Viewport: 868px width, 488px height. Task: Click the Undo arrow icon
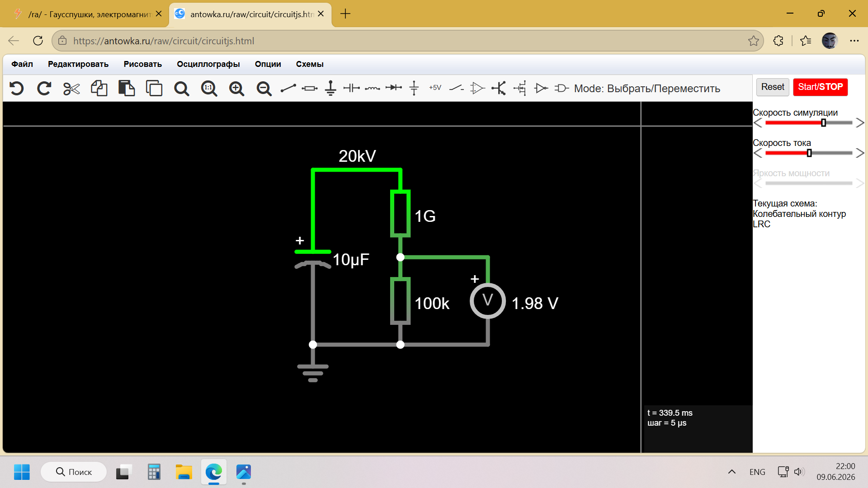click(17, 88)
